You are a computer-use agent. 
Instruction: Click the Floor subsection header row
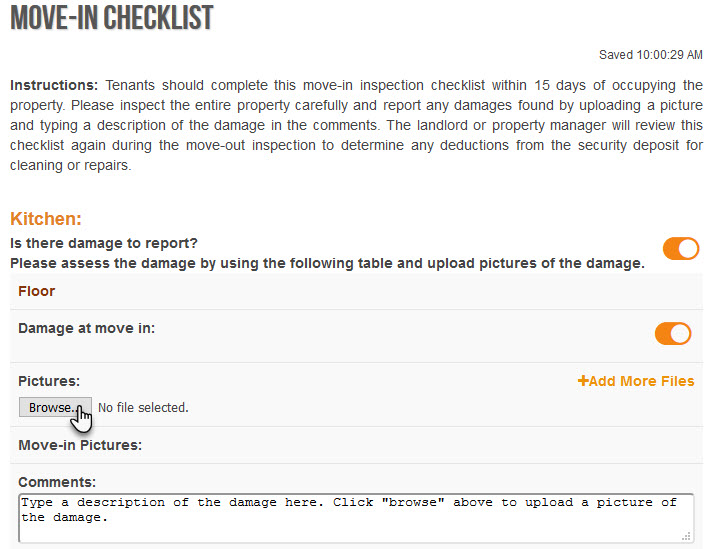click(356, 291)
